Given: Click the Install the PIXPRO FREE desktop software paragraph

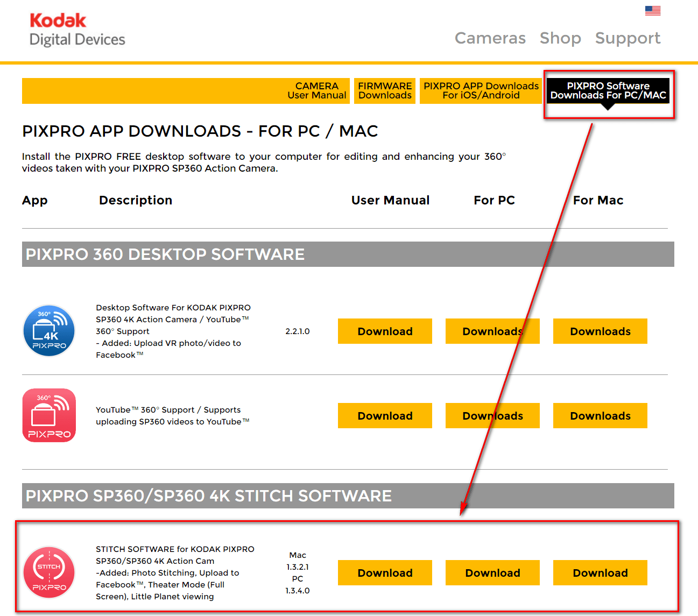Looking at the screenshot, I should pyautogui.click(x=264, y=162).
